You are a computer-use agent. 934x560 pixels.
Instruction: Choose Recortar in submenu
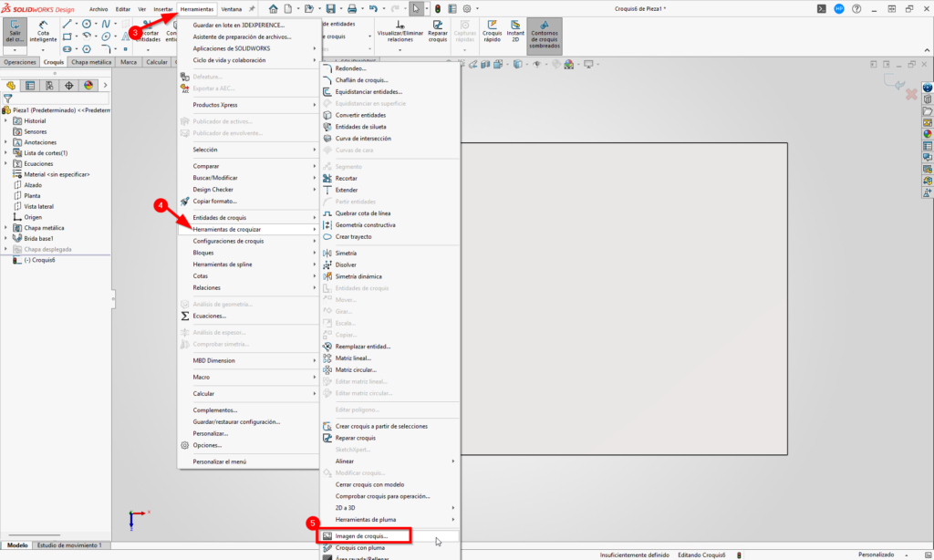pyautogui.click(x=346, y=178)
